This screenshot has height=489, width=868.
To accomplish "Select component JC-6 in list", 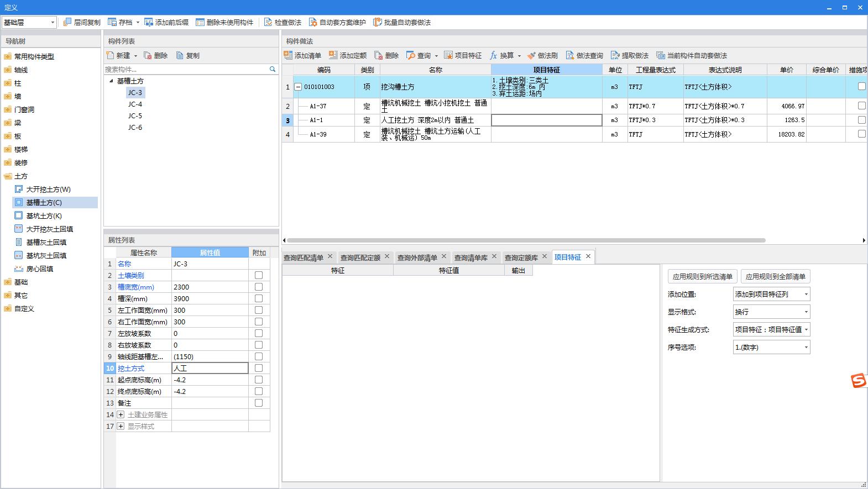I will pyautogui.click(x=135, y=127).
